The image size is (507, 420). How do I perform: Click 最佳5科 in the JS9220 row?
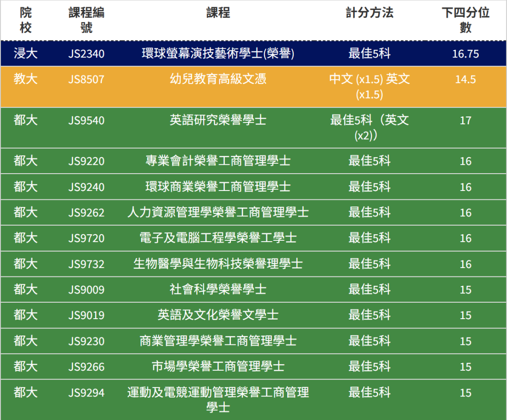coord(369,160)
